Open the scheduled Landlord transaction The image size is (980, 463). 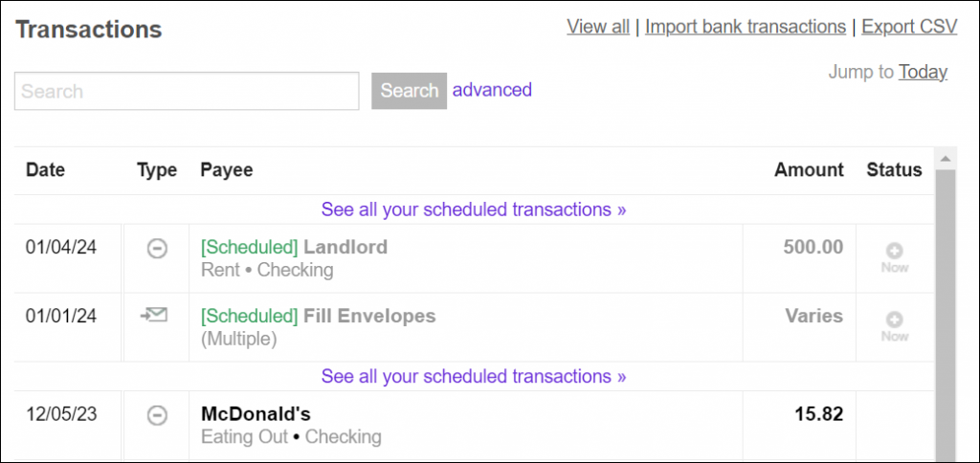tap(345, 247)
